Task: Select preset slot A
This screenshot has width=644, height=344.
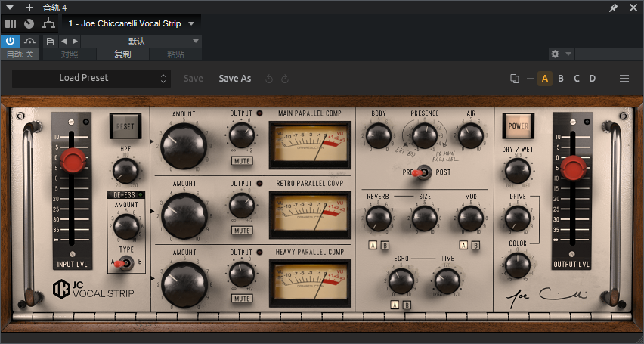Action: 545,79
